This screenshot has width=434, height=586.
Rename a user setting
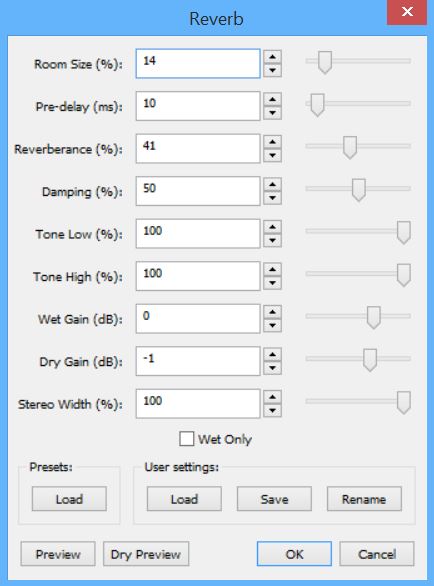(364, 499)
